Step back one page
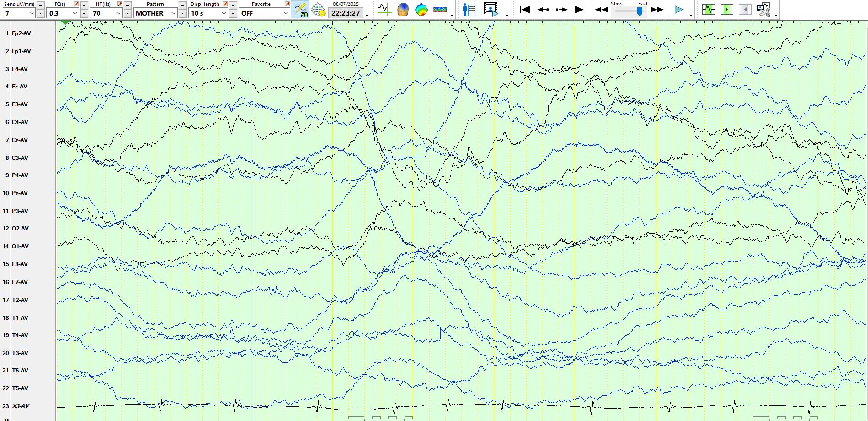Viewport: 868px width, 421px height. click(543, 10)
